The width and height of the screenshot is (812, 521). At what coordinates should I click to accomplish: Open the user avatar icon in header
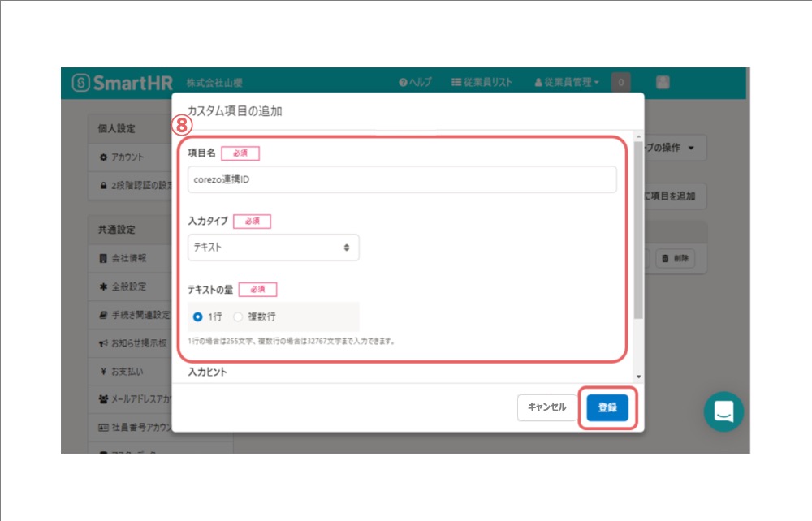coord(663,82)
